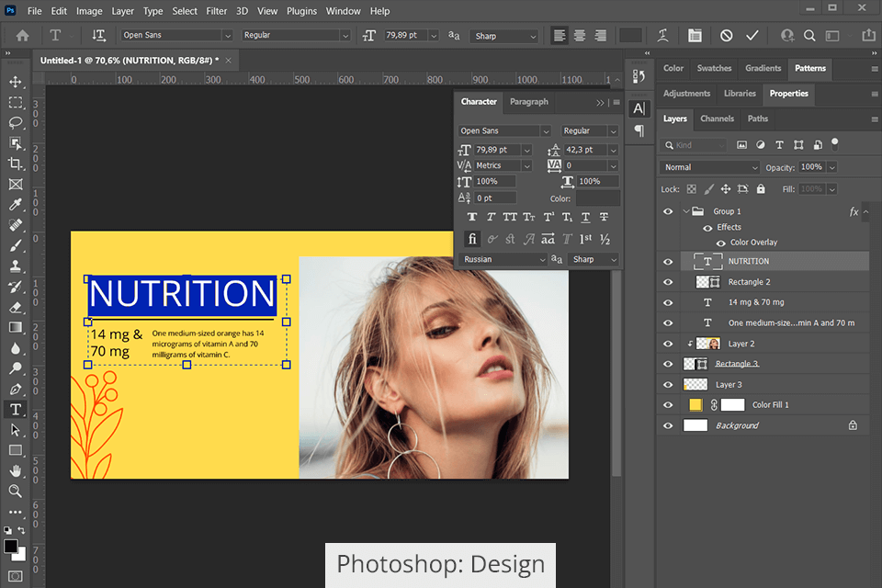The height and width of the screenshot is (588, 882).
Task: Open blend mode Normal dropdown
Action: [709, 168]
